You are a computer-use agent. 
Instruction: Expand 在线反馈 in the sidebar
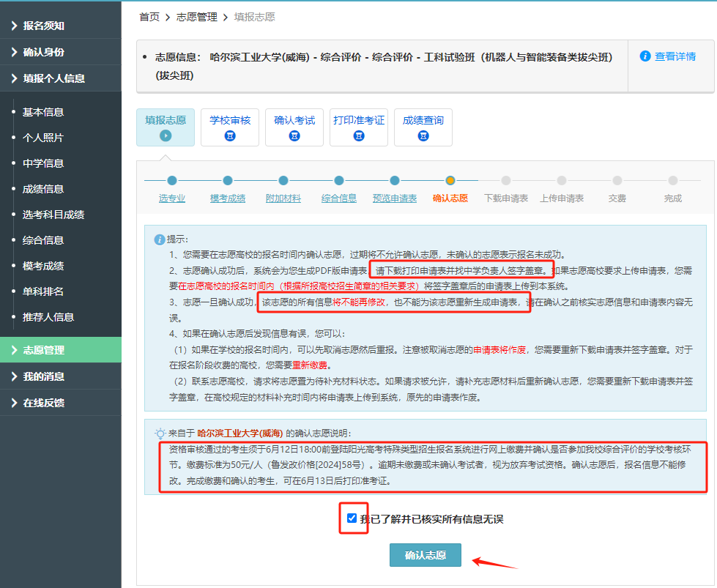coord(61,403)
